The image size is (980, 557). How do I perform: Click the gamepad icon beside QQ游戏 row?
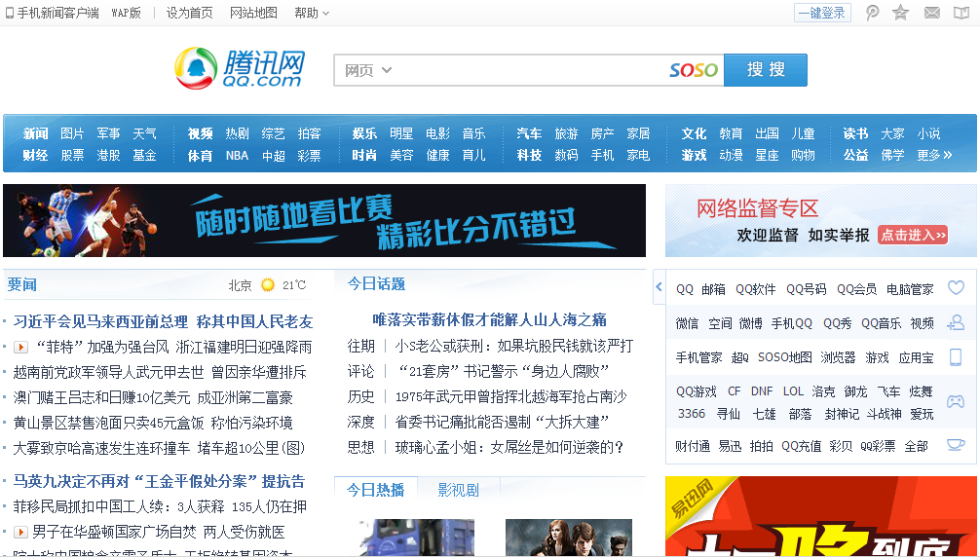[956, 401]
